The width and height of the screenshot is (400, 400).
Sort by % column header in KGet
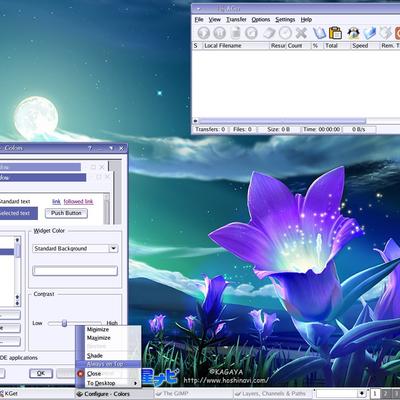pos(317,46)
